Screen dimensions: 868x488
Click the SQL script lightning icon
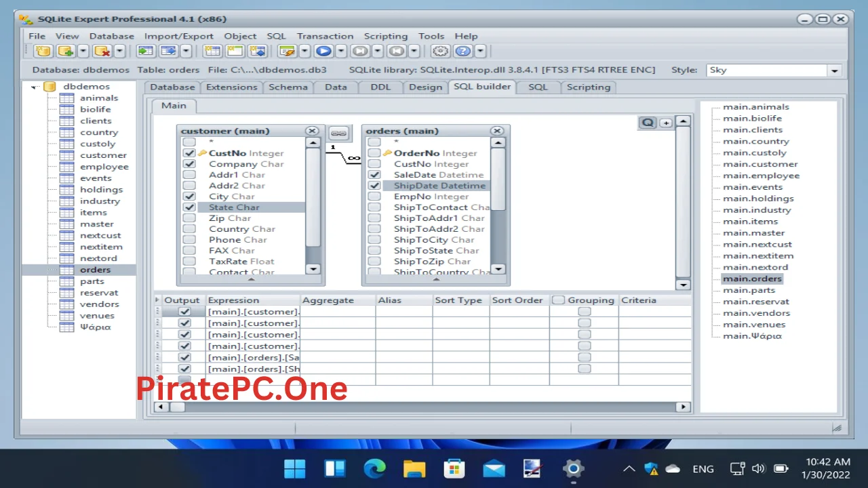[x=288, y=51]
